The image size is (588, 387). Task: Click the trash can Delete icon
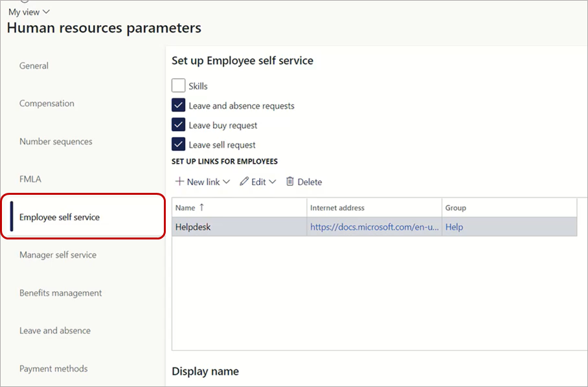[x=290, y=182]
